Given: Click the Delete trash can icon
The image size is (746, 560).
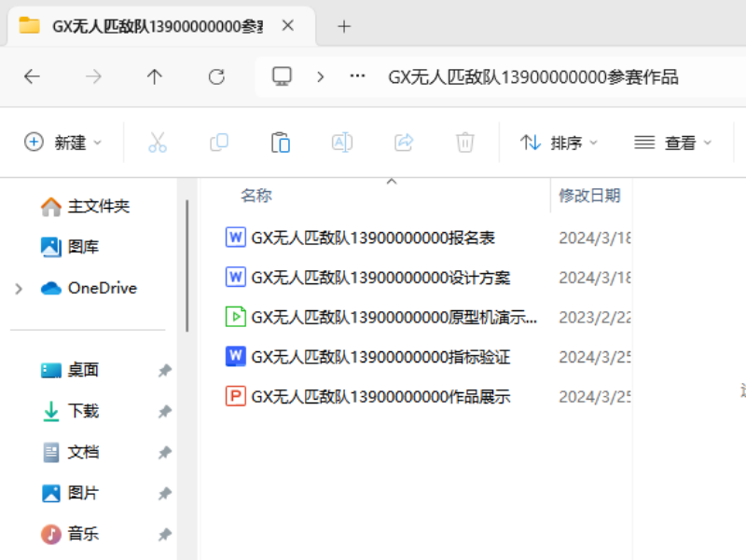Looking at the screenshot, I should tap(464, 143).
